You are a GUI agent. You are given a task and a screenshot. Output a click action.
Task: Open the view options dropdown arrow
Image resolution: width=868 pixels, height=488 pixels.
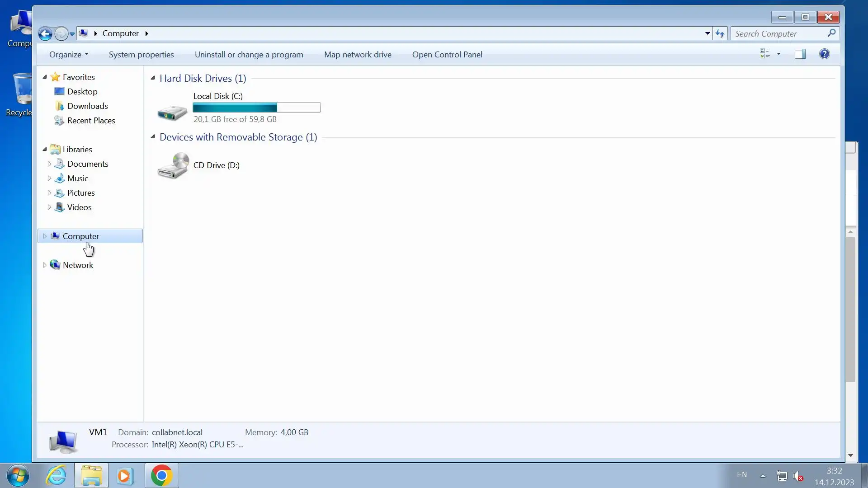[x=778, y=54]
